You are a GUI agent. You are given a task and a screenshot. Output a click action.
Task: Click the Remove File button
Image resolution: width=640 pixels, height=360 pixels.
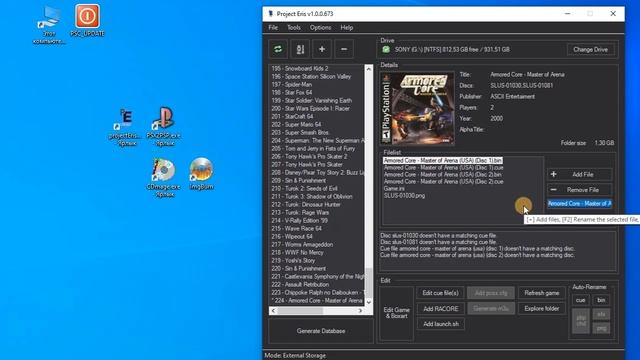[x=579, y=190]
